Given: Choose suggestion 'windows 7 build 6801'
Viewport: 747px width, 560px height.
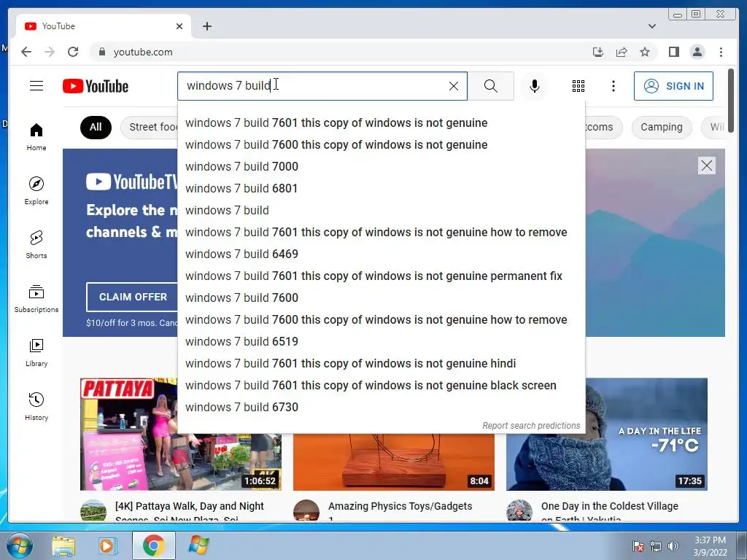Looking at the screenshot, I should (x=381, y=188).
